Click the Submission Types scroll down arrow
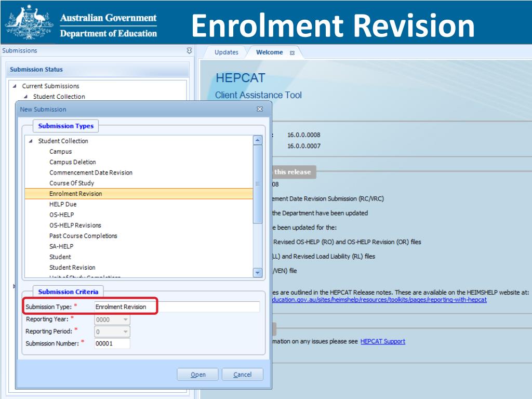Screen dimensions: 532x399 pos(258,272)
